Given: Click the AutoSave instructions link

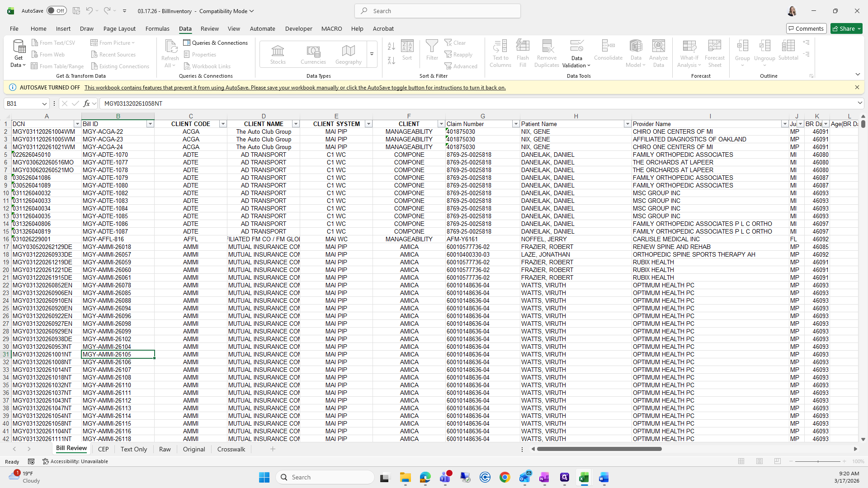Looking at the screenshot, I should 295,88.
